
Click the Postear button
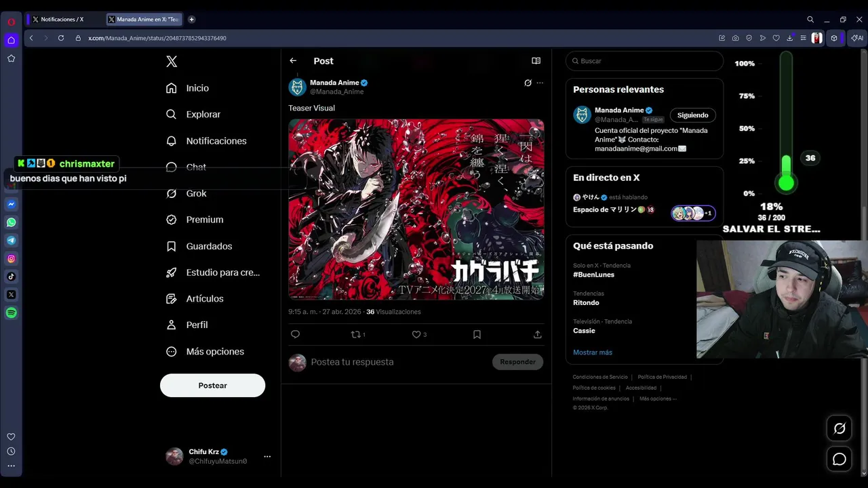click(212, 385)
